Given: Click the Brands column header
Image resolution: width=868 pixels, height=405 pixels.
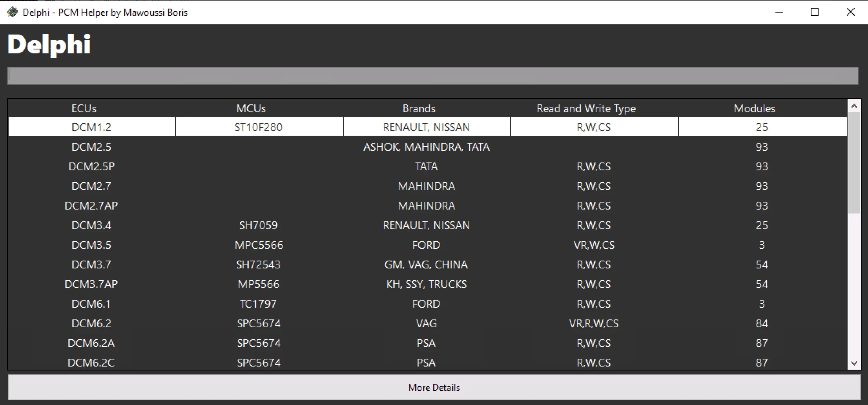Looking at the screenshot, I should (419, 108).
